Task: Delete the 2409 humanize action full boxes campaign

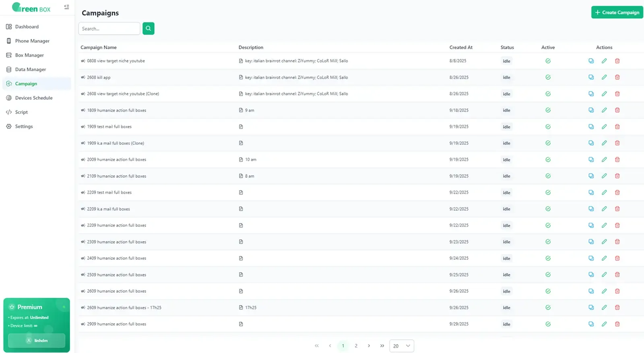Action: (x=617, y=258)
